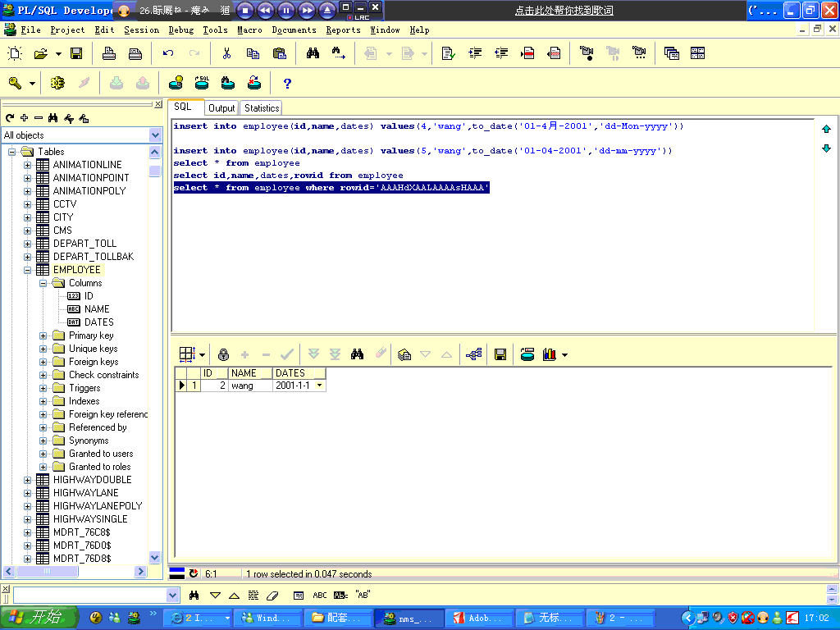Click the 'wang' cell in the result grid
The image size is (840, 630).
pos(250,386)
